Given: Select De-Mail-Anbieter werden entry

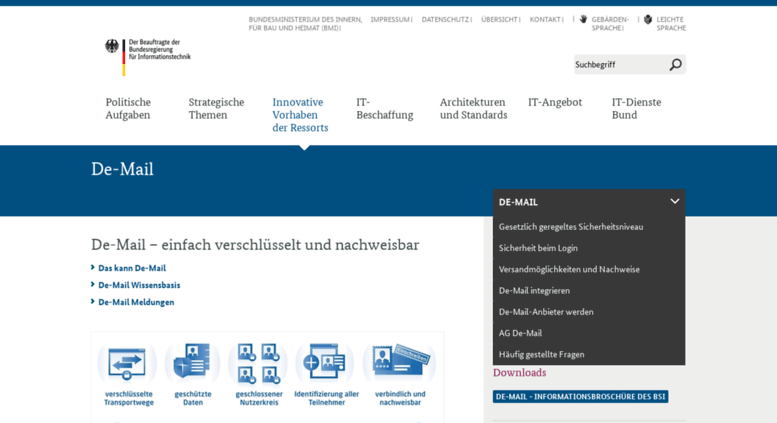Looking at the screenshot, I should (x=546, y=312).
